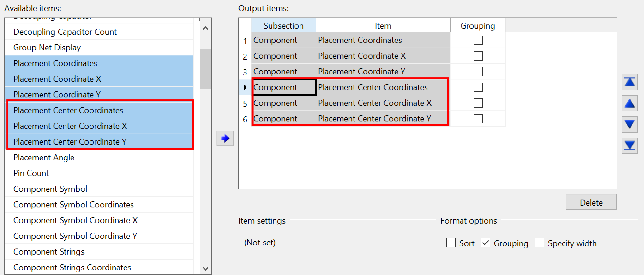This screenshot has height=275, width=644.
Task: Click the Subsection column header
Action: [283, 26]
